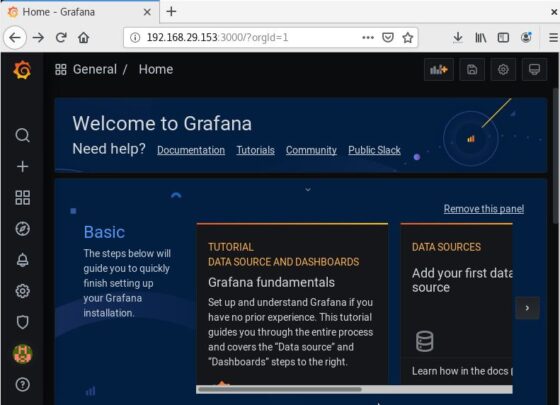This screenshot has width=560, height=405.
Task: Open Add your first data source card
Action: 456,304
